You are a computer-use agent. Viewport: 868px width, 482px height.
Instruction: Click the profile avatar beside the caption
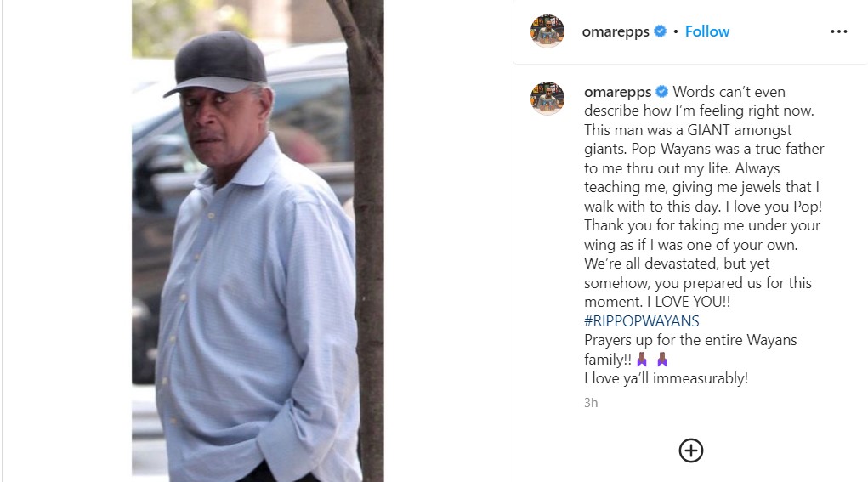click(x=547, y=98)
